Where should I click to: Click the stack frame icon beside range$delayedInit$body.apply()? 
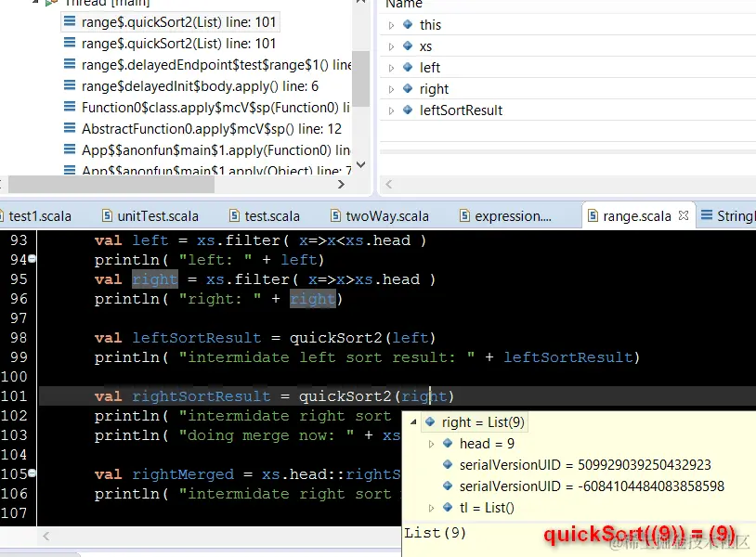click(70, 85)
